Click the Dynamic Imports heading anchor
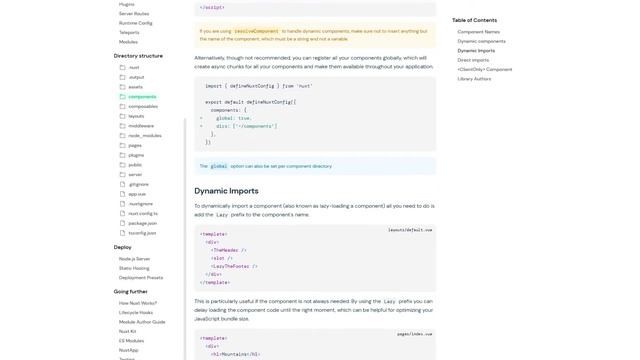Viewport: 640px width, 360px height. click(x=226, y=191)
